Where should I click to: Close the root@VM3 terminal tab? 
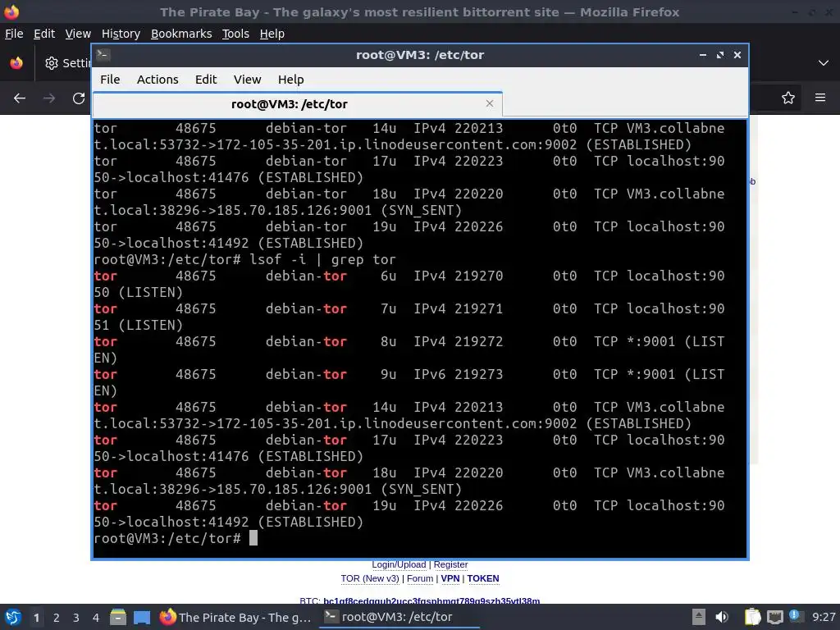click(x=489, y=103)
